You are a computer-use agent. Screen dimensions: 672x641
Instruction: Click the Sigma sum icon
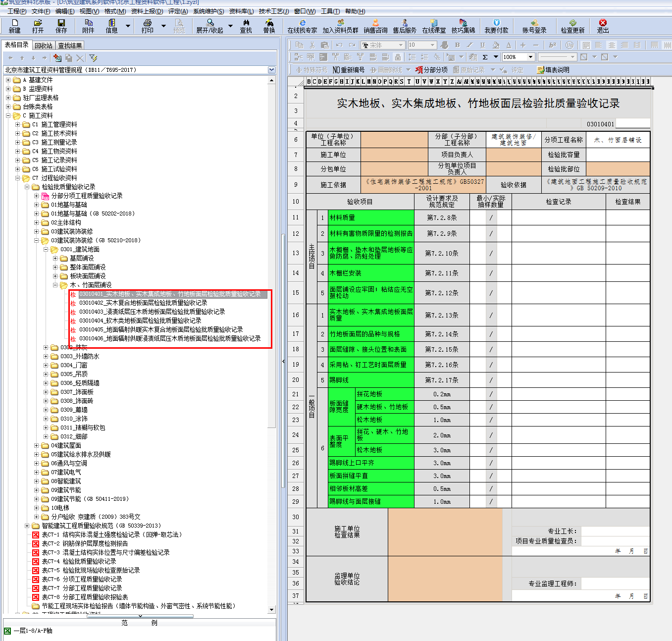pos(485,57)
